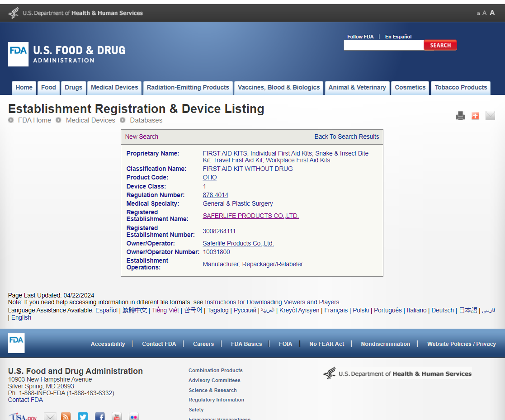Image resolution: width=505 pixels, height=420 pixels.
Task: Open the FDA Twitter icon in footer
Action: 83,416
